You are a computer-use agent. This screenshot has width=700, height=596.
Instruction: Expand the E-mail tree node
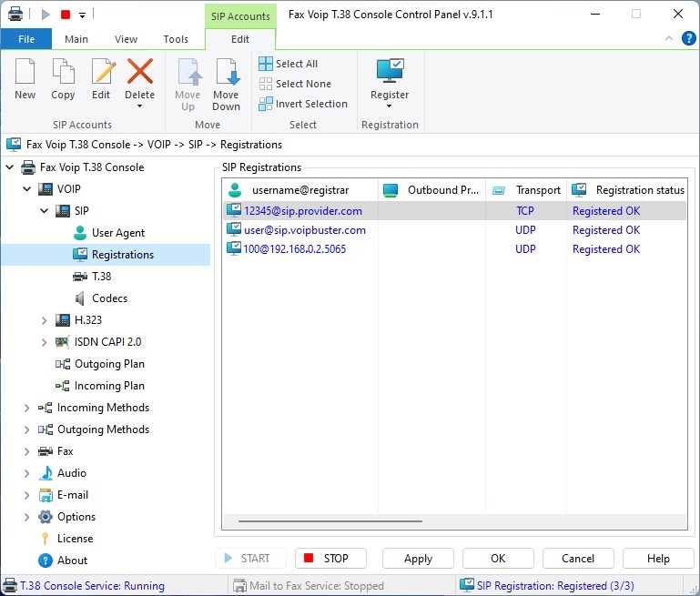point(26,495)
